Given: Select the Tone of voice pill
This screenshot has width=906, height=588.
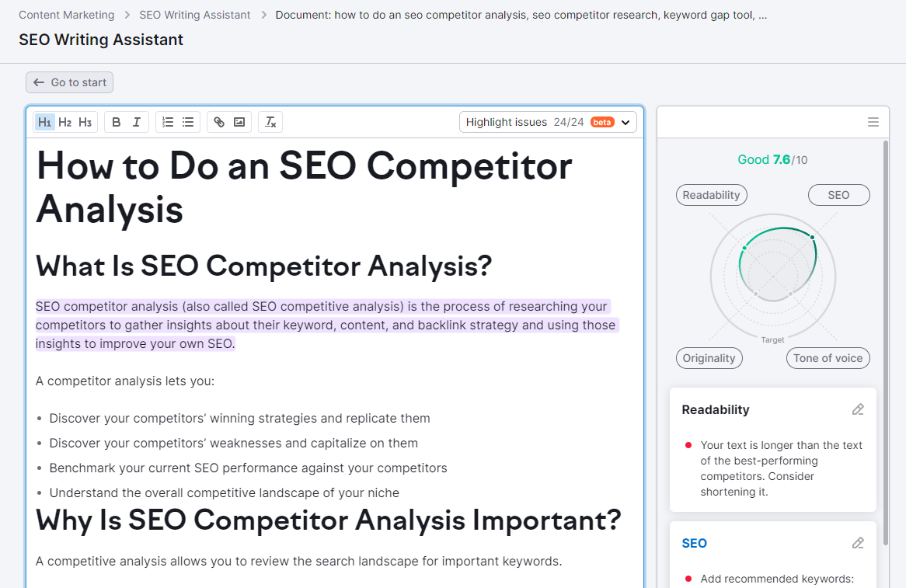Looking at the screenshot, I should tap(828, 358).
